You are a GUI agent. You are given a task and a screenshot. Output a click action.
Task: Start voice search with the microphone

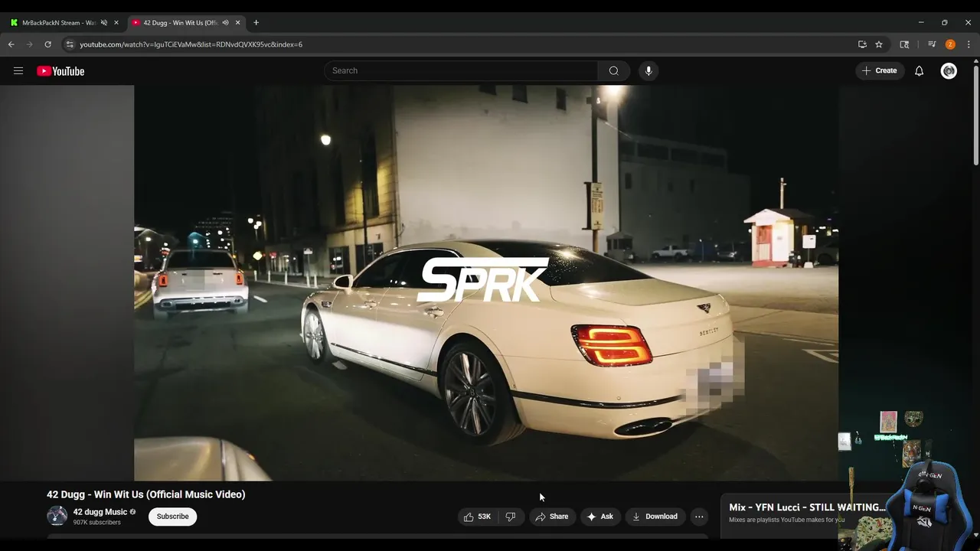tap(648, 70)
